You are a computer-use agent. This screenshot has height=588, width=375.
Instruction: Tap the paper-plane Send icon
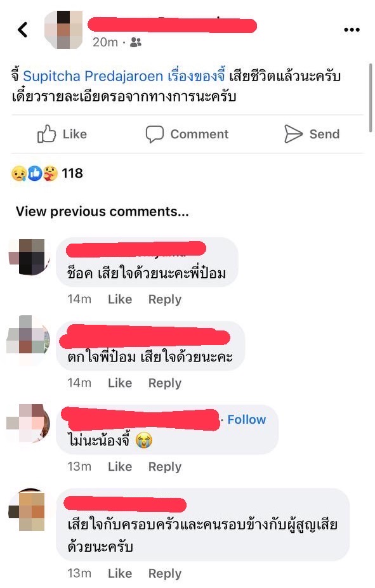[x=293, y=134]
